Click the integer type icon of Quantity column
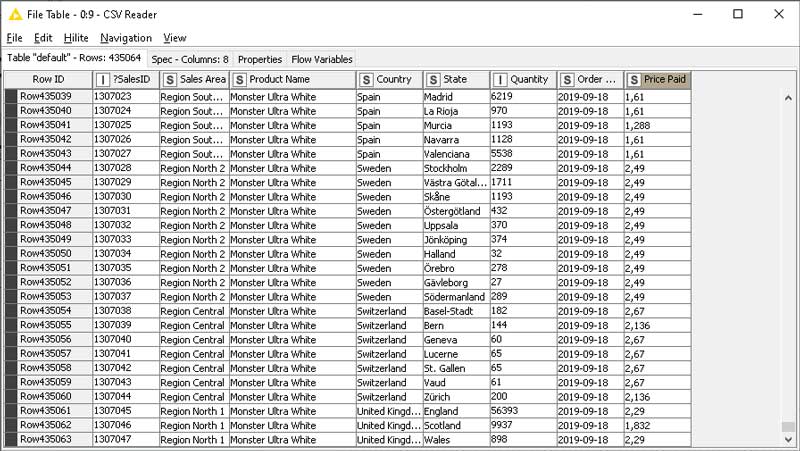 [x=501, y=80]
